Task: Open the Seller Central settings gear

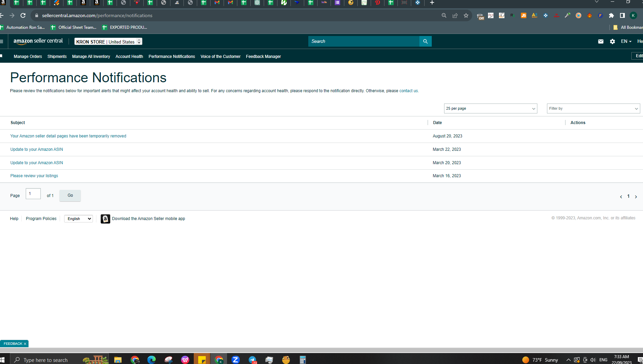Action: 612,41
